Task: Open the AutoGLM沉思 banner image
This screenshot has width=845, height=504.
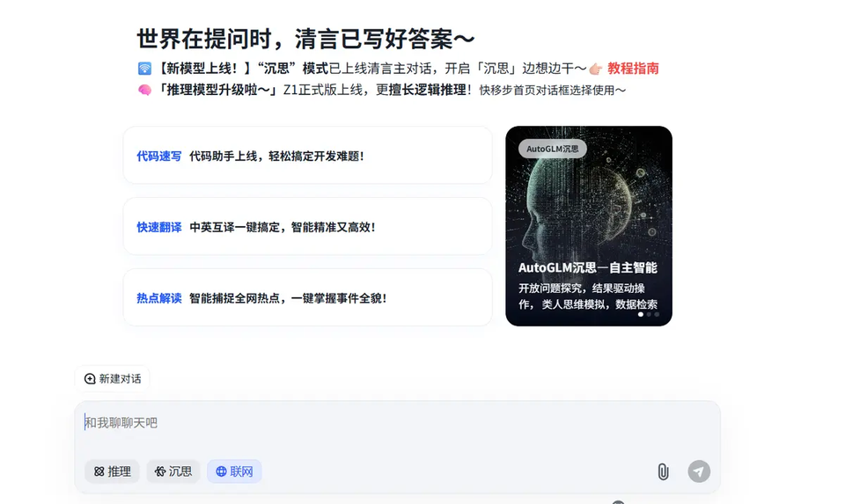Action: point(589,226)
